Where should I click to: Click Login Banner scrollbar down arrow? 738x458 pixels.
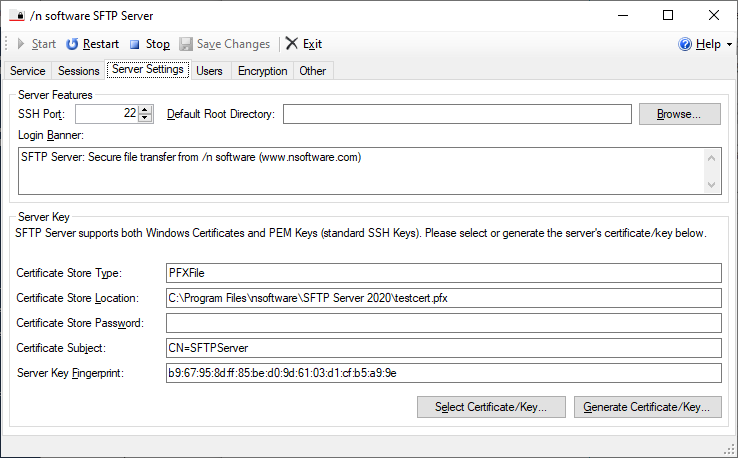[712, 185]
